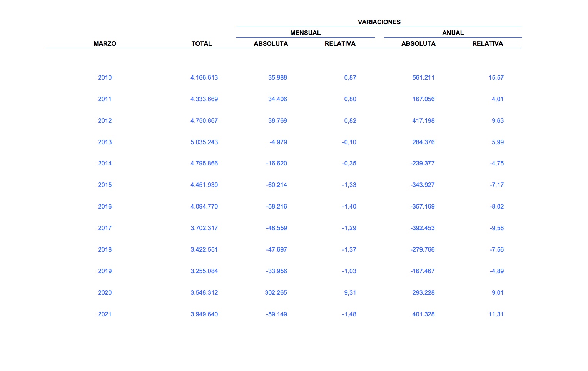Screen dimensions: 588x371
Task: Select the 2020 year row label
Action: point(105,292)
